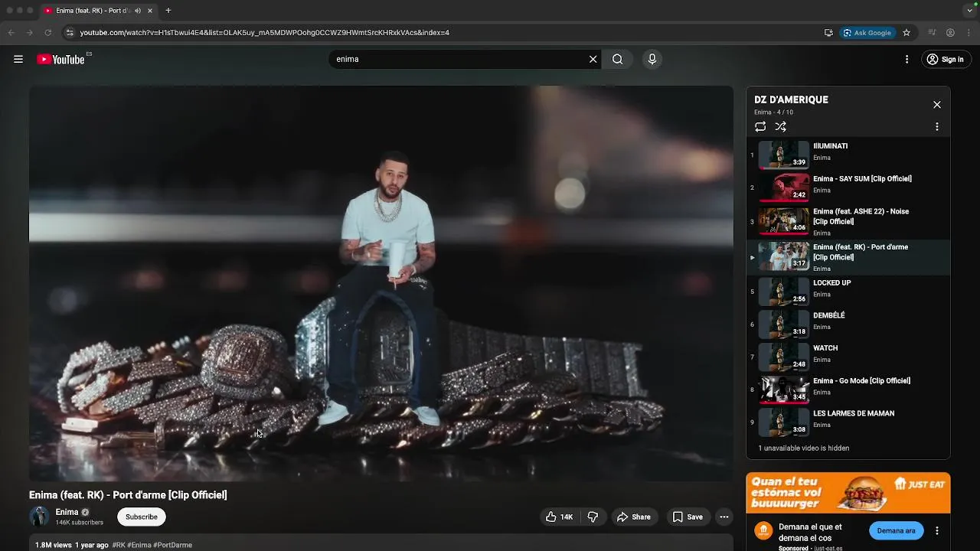The height and width of the screenshot is (551, 980).
Task: Open DEMBÉLÉ in the playlist
Action: tap(848, 324)
